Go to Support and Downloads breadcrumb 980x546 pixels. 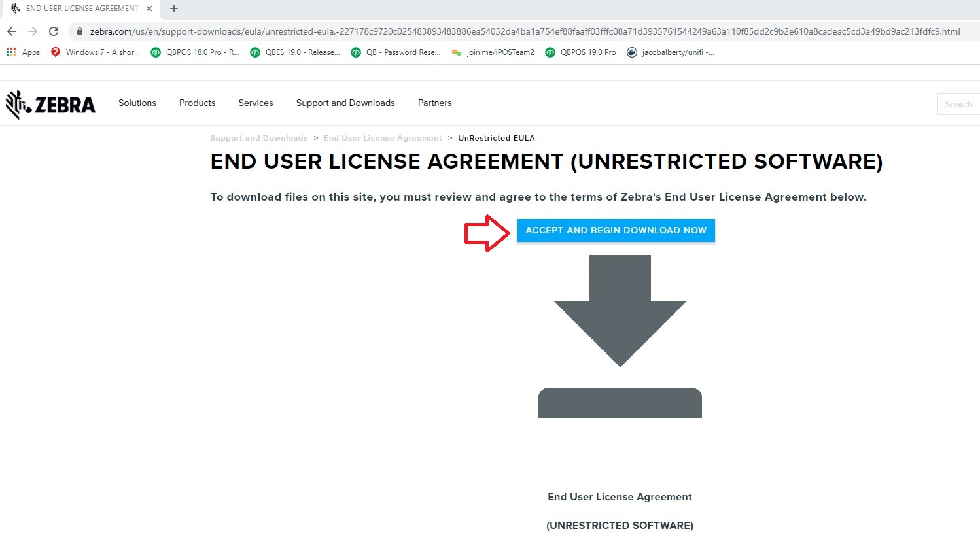click(258, 138)
